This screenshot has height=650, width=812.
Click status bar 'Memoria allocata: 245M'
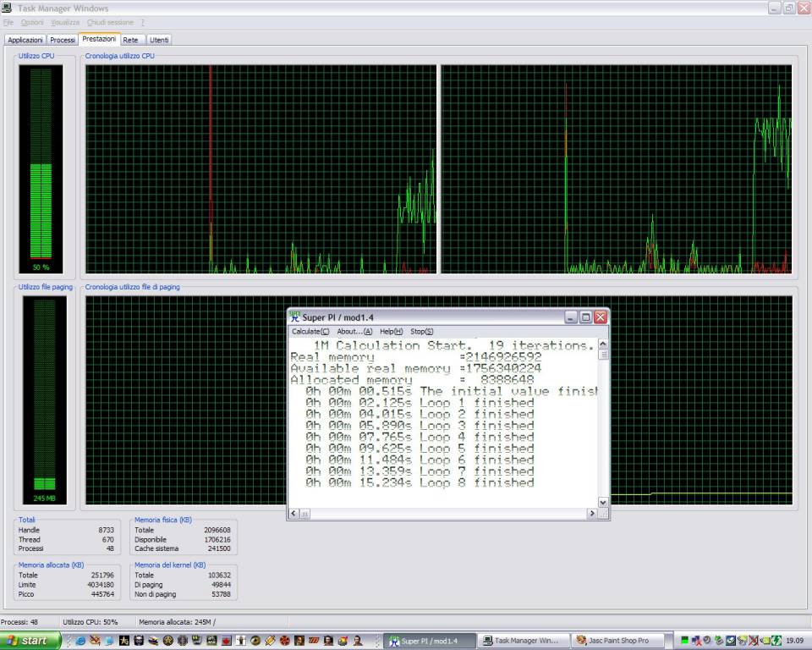coord(176,622)
